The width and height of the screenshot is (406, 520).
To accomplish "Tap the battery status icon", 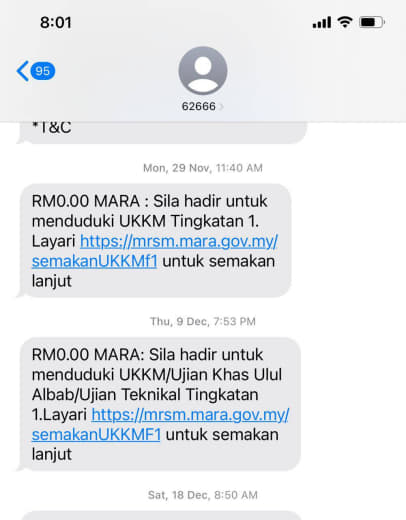I will (x=372, y=22).
